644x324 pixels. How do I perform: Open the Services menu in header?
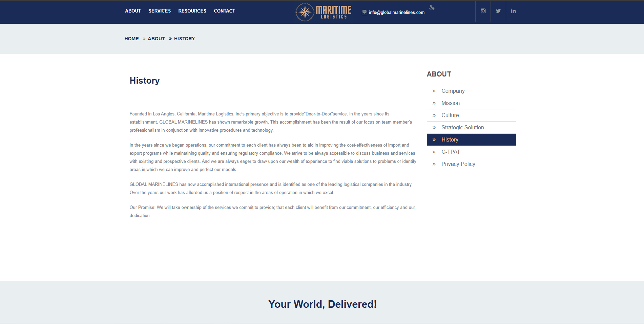(160, 11)
